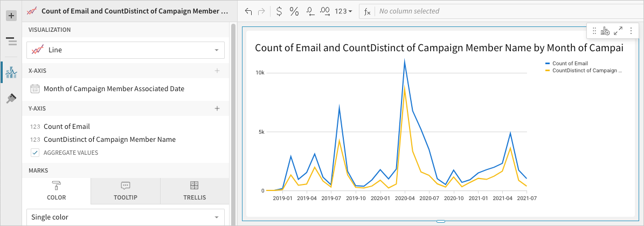Apply percent number format
The image size is (644, 226).
click(x=294, y=11)
